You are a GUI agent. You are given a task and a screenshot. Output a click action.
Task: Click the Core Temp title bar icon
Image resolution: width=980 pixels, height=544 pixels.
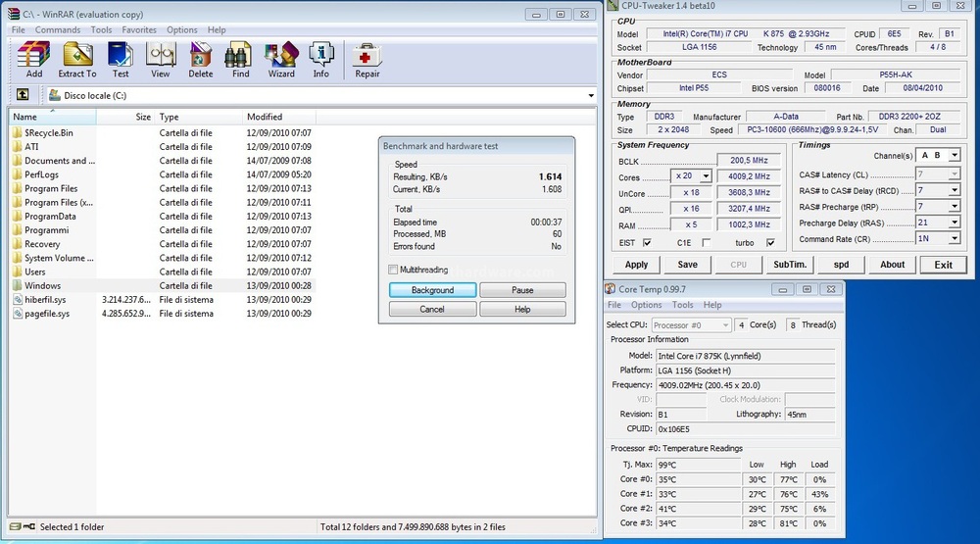610,289
